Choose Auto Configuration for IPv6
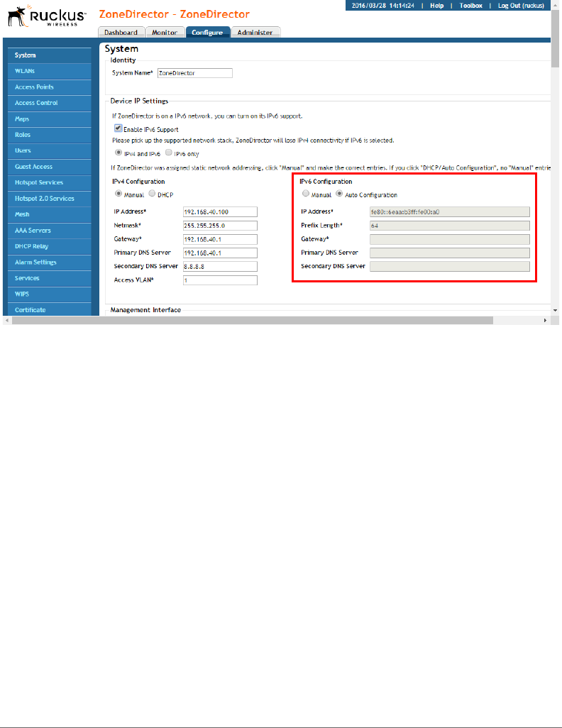The width and height of the screenshot is (562, 728). [339, 194]
